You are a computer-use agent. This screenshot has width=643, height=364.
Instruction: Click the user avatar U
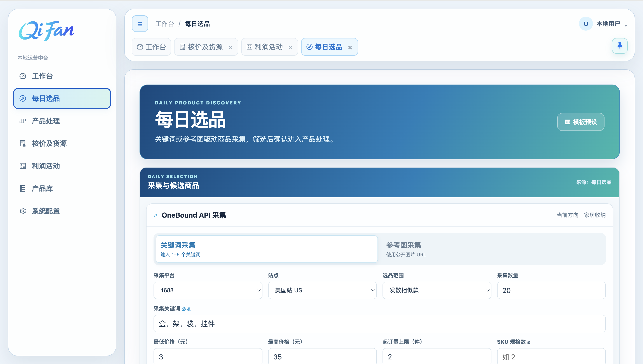coord(585,24)
